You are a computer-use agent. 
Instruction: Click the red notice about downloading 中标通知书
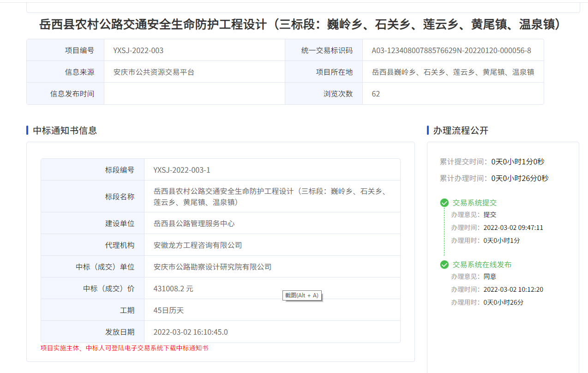point(124,348)
